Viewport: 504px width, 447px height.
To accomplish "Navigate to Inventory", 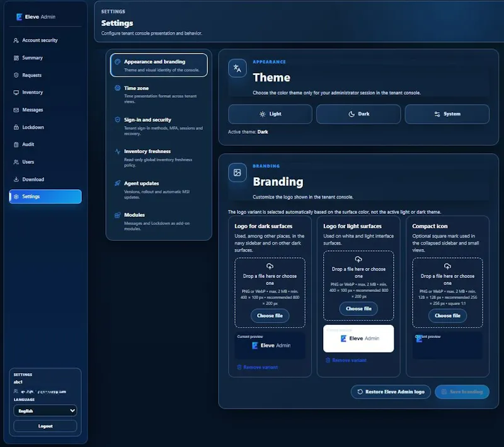I will [x=45, y=92].
